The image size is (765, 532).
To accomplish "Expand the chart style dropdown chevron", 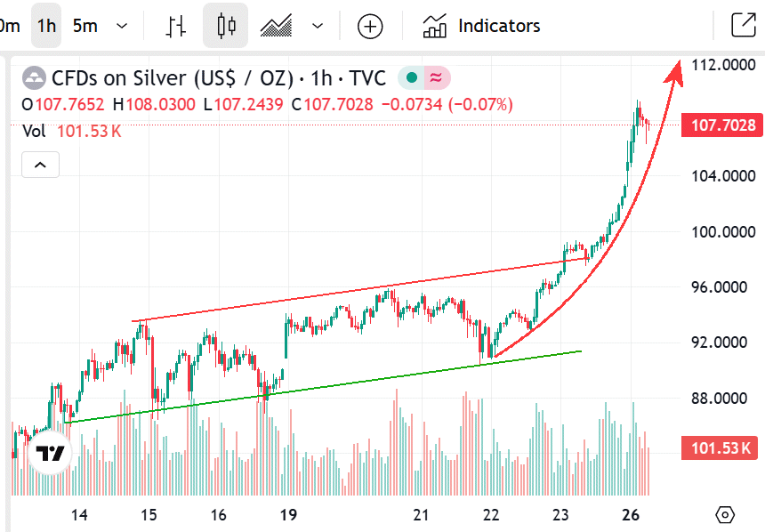I will coord(318,26).
